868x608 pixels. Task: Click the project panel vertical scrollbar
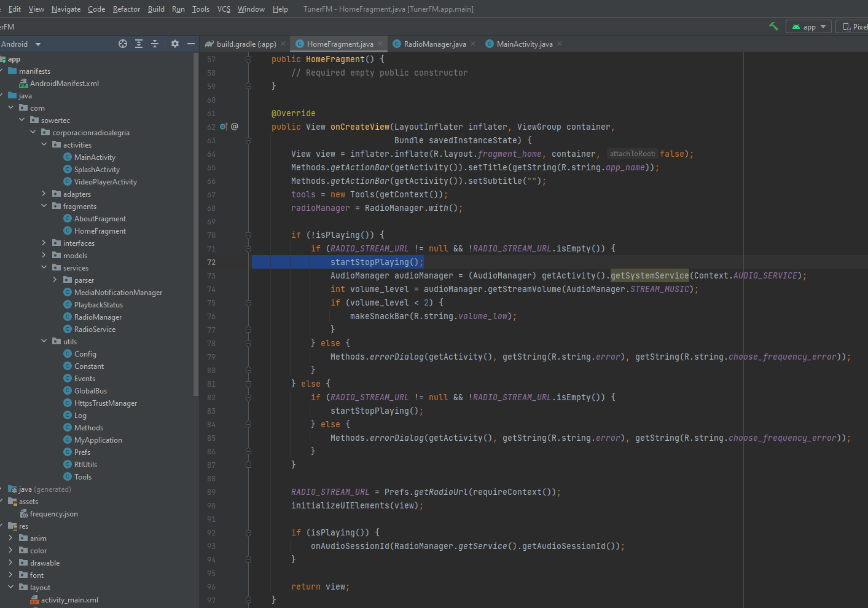pos(196,224)
